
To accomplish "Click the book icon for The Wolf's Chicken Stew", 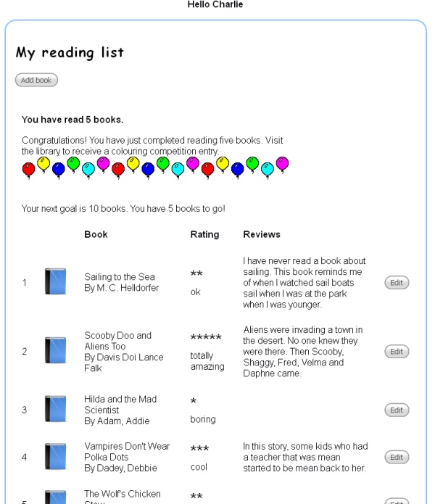I will [x=56, y=497].
